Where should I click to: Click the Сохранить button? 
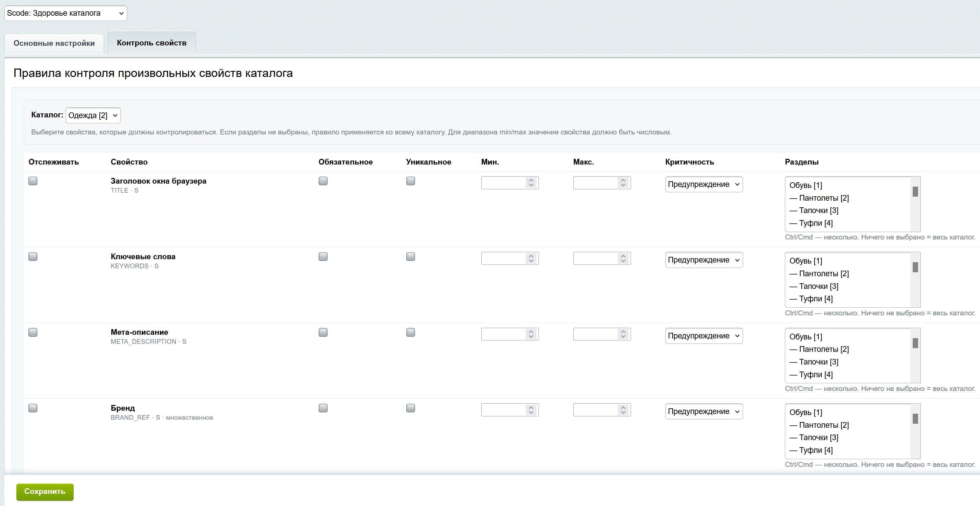(45, 492)
